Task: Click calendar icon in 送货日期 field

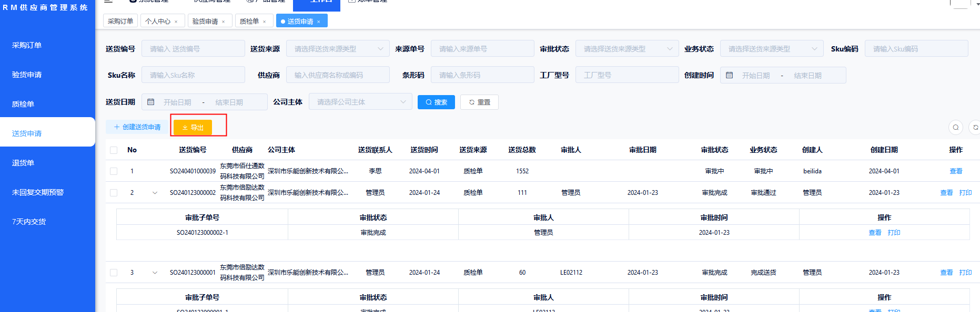Action: pyautogui.click(x=151, y=102)
